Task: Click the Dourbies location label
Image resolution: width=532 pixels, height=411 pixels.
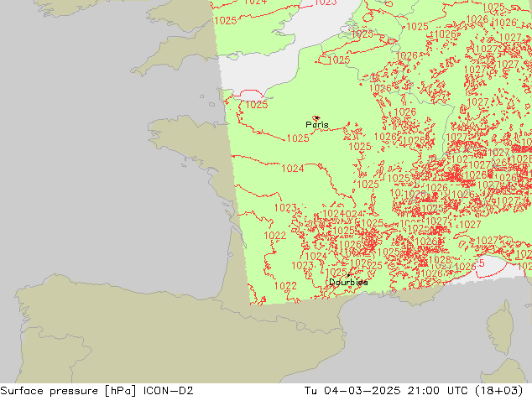Action: (348, 282)
